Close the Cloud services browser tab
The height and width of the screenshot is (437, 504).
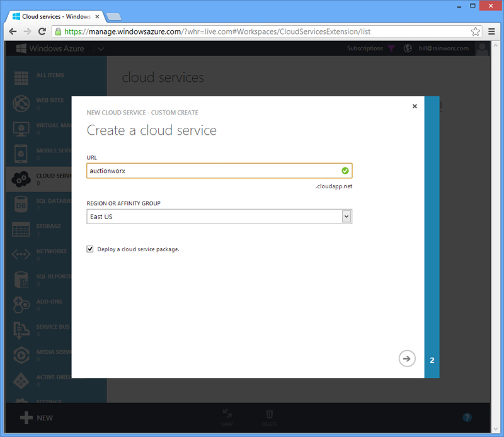tap(97, 16)
